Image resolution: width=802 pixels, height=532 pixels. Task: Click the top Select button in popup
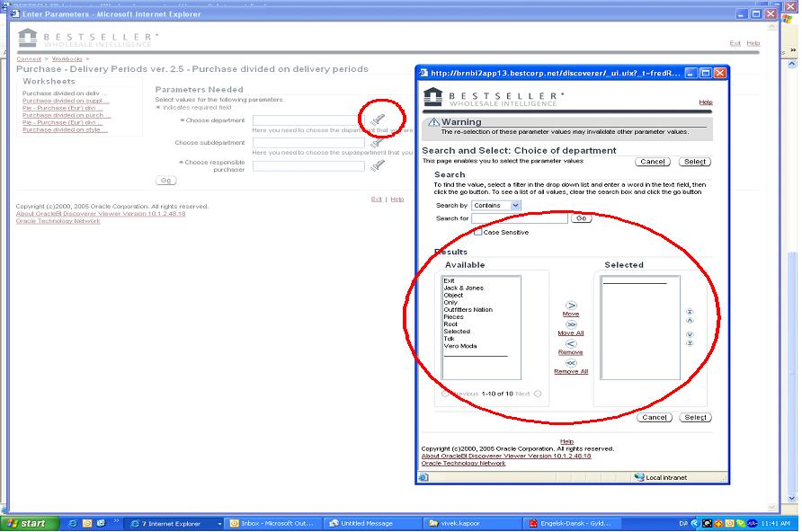(x=694, y=162)
